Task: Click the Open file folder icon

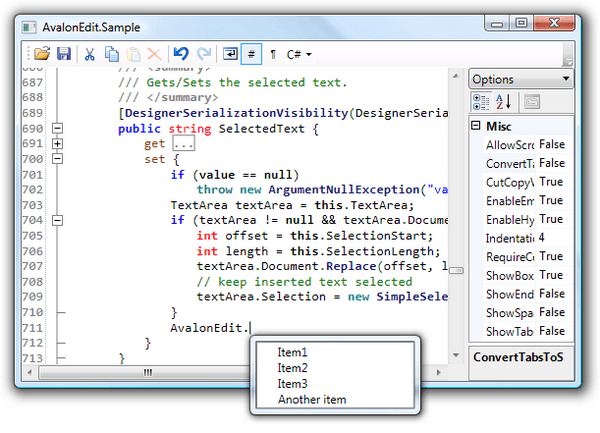Action: 42,53
